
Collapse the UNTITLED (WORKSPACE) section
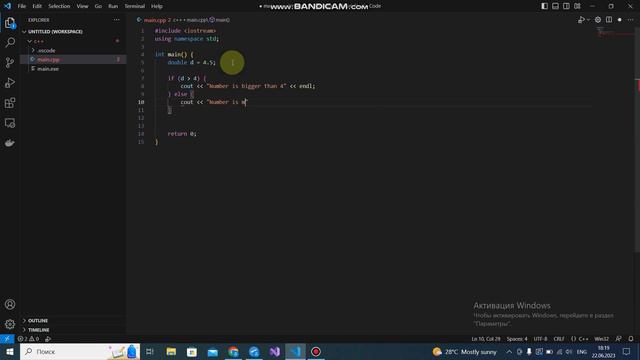(73, 31)
